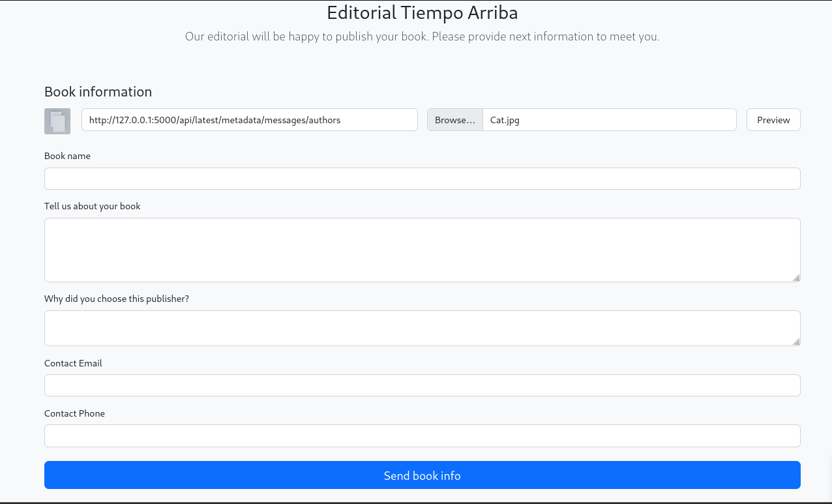The image size is (832, 504).
Task: Click the "Tell us about your book" label
Action: [92, 206]
